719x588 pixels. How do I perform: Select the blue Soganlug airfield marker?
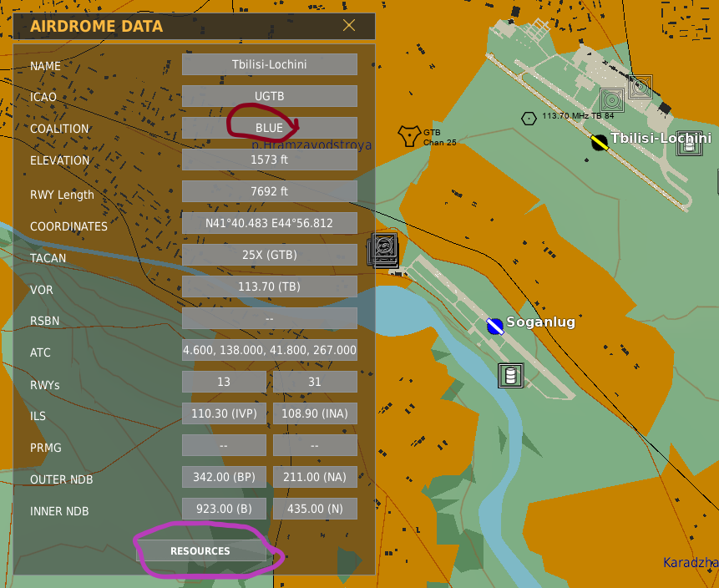[494, 327]
